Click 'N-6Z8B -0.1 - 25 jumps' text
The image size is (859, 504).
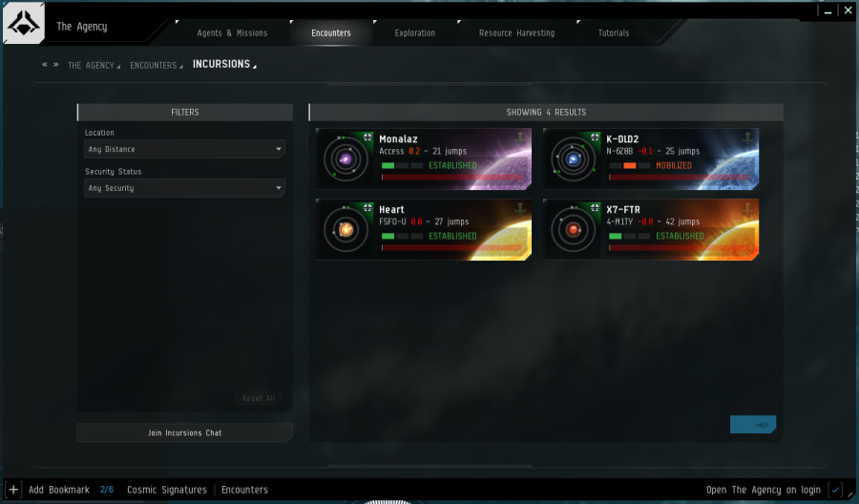point(653,151)
